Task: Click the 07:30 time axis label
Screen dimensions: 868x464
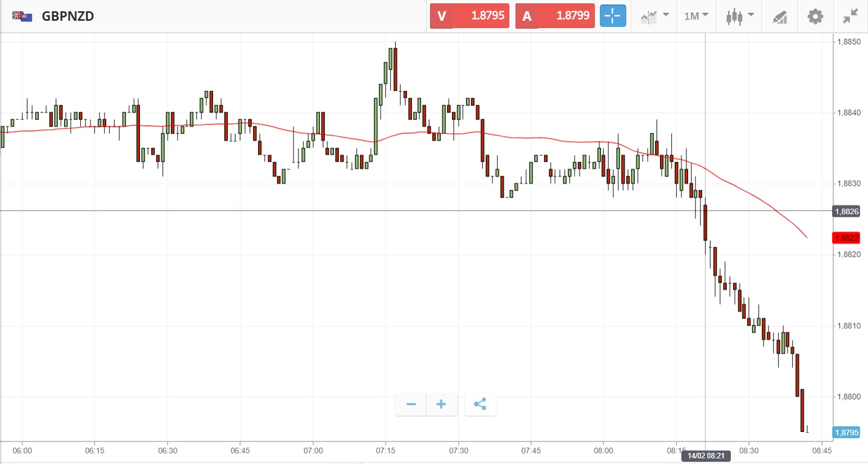Action: click(x=458, y=451)
